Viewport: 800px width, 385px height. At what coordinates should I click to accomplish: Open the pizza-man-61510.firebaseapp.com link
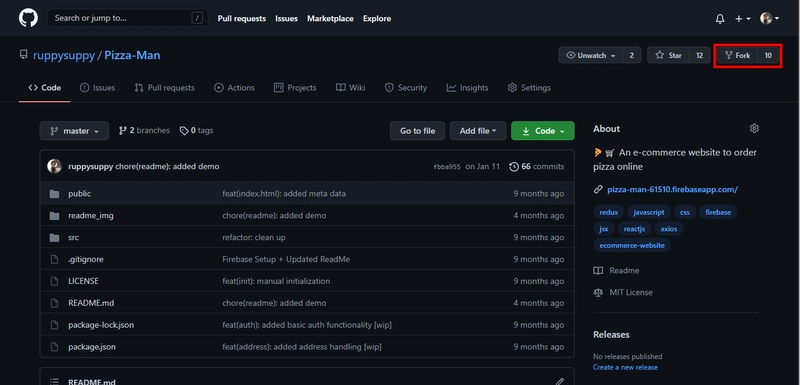point(672,190)
